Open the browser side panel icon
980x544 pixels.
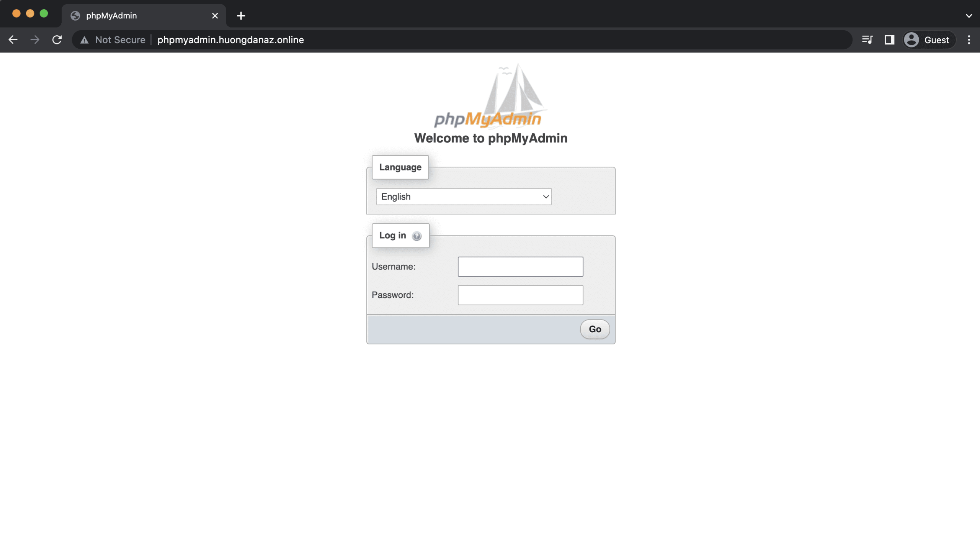point(889,39)
